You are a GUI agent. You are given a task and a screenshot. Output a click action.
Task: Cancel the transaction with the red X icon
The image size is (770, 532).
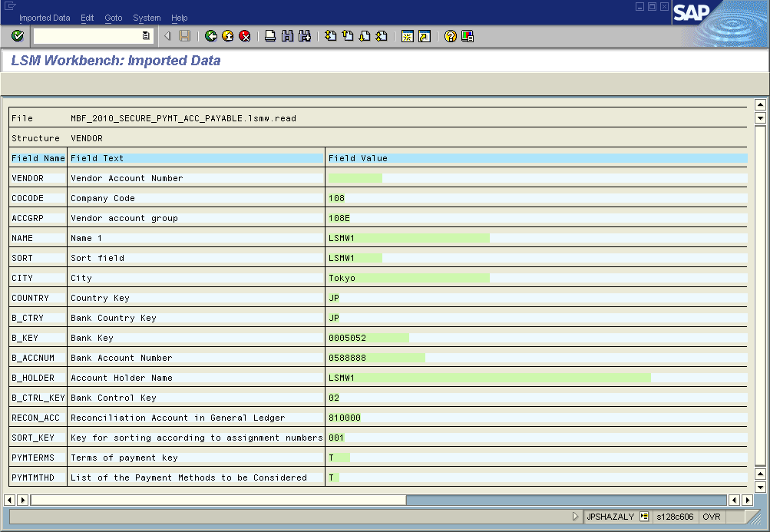pos(243,35)
